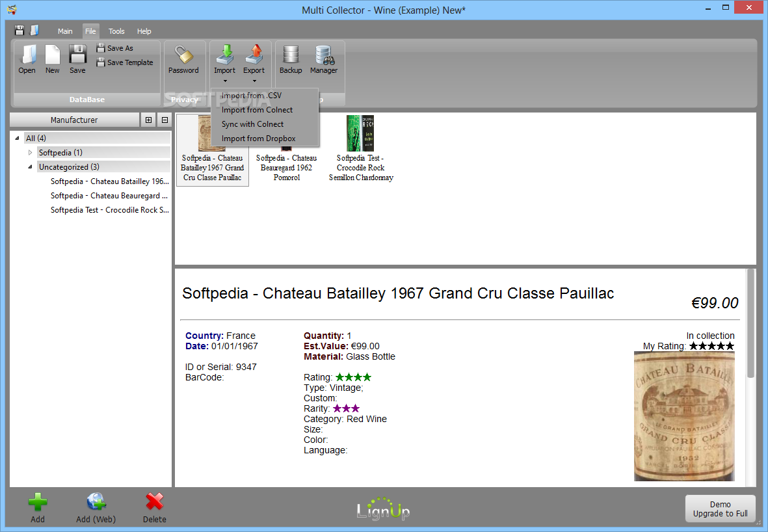This screenshot has height=532, width=768.
Task: Click Demo Upgrade to Full button
Action: pyautogui.click(x=720, y=509)
